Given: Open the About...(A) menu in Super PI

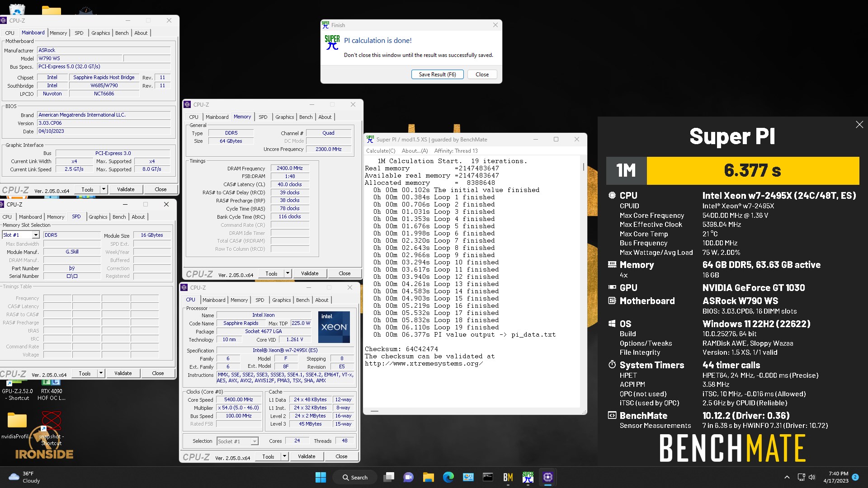Looking at the screenshot, I should point(415,151).
